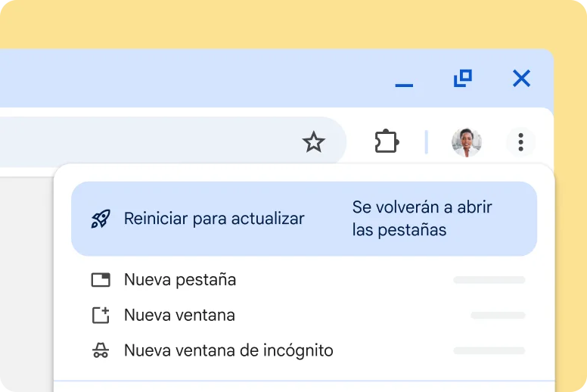Click the bookmark star icon
The width and height of the screenshot is (587, 392).
[313, 142]
